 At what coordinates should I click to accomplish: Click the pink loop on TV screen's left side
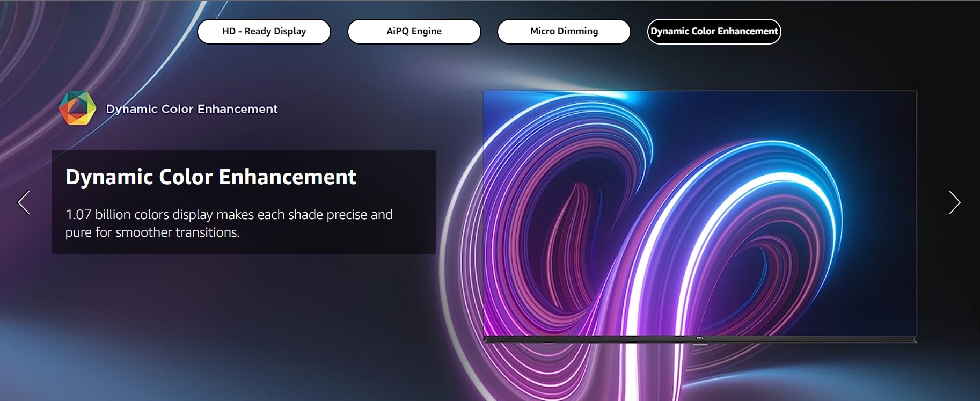(x=569, y=225)
